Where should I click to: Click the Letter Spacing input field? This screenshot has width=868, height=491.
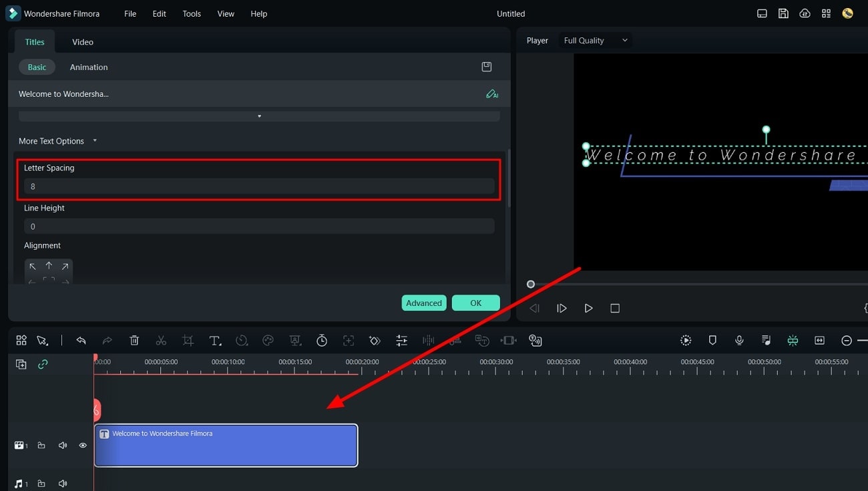coord(259,186)
